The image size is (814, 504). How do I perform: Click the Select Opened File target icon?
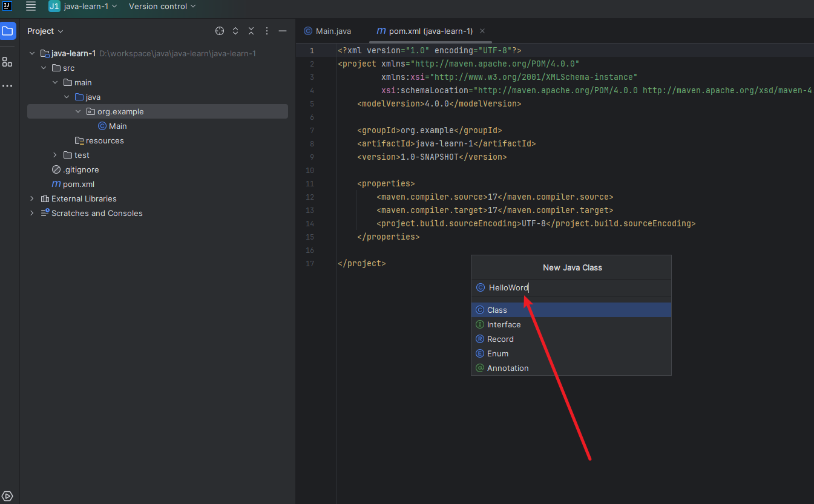tap(220, 31)
